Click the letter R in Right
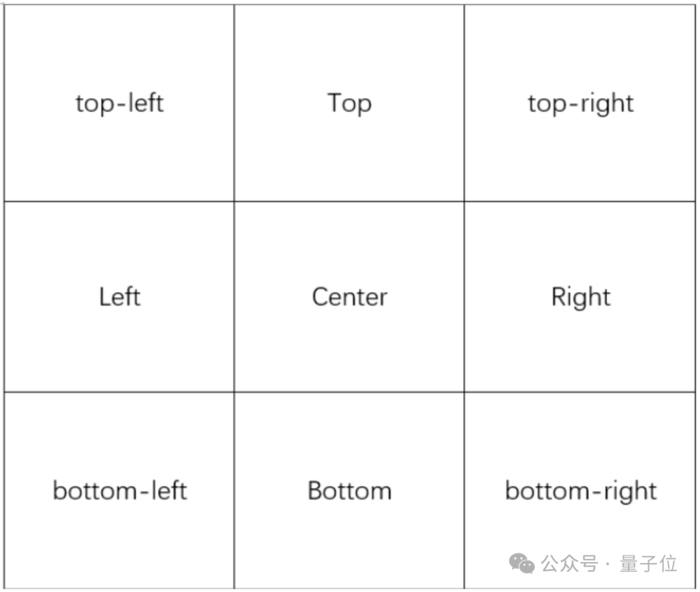 coord(559,297)
